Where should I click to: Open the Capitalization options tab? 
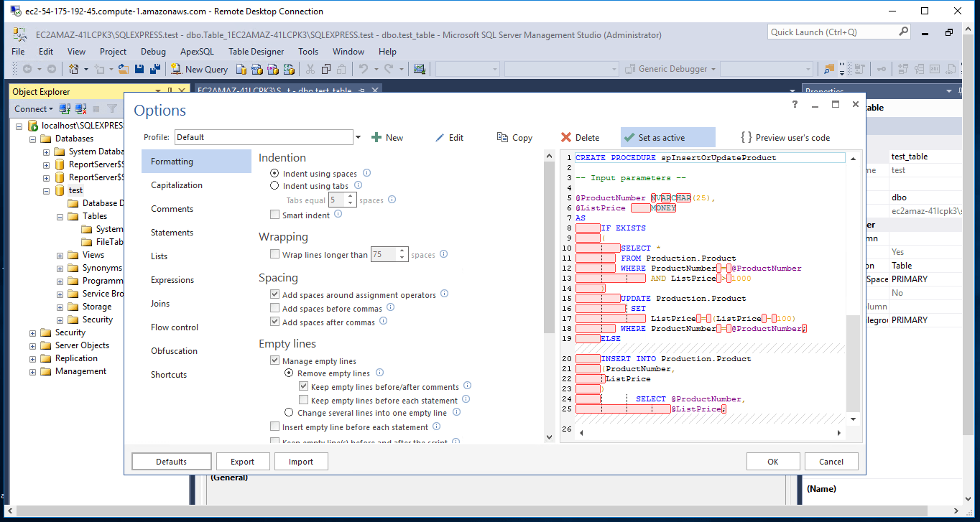coord(177,185)
